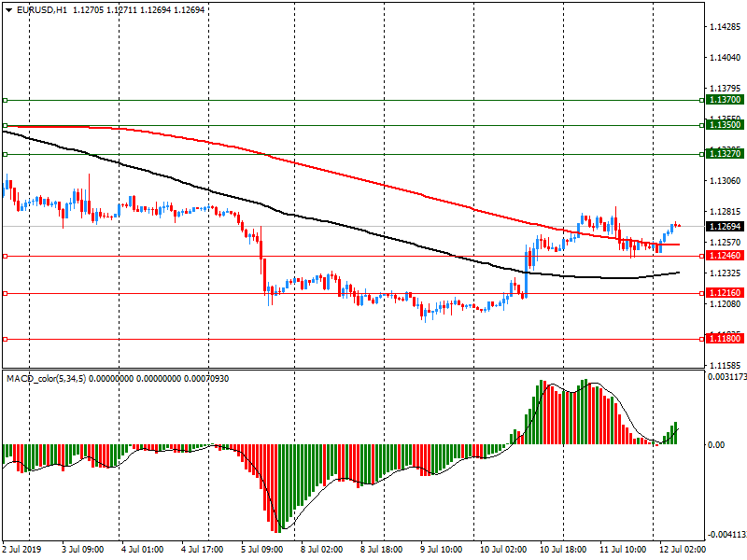This screenshot has height=560, width=747.
Task: Select the 1.13500 green level label
Action: (x=725, y=125)
